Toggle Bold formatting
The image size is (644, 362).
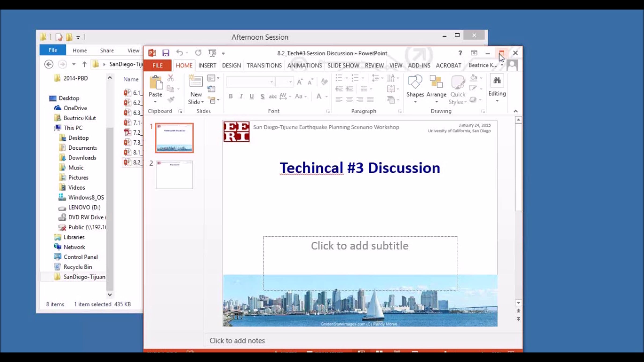tap(230, 96)
